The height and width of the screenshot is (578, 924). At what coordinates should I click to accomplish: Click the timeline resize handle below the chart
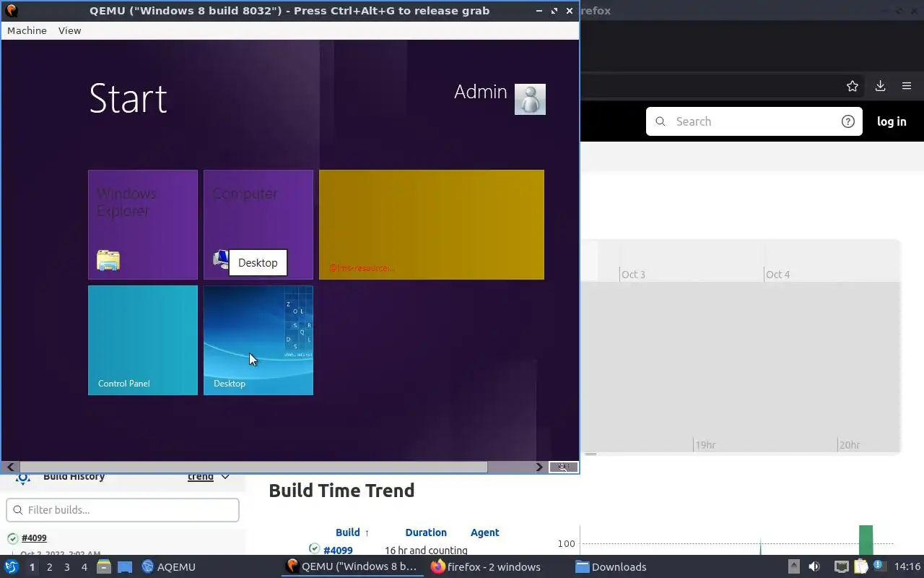tap(590, 454)
